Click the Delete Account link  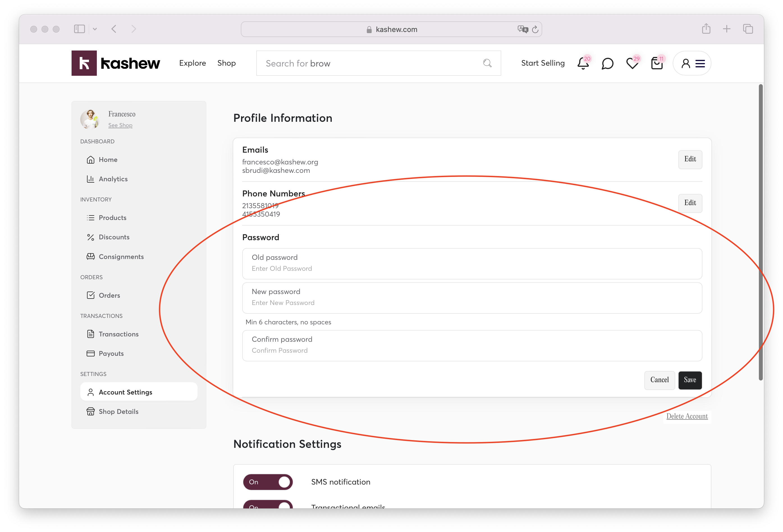(687, 416)
